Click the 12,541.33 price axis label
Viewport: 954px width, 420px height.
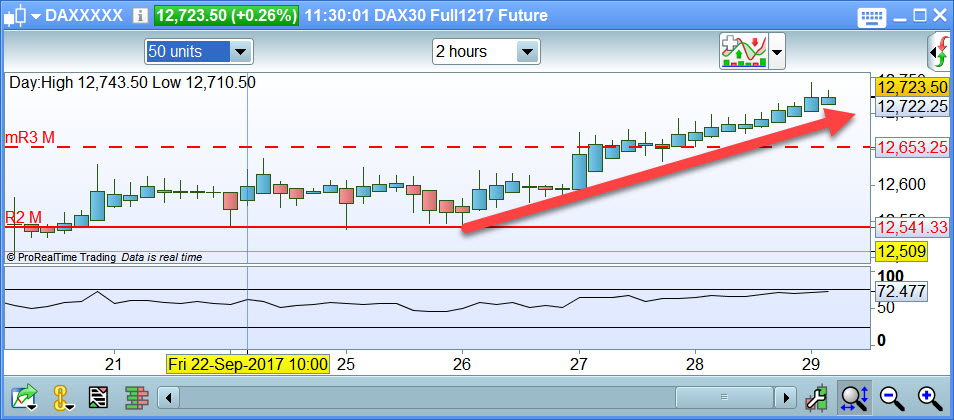tap(913, 228)
